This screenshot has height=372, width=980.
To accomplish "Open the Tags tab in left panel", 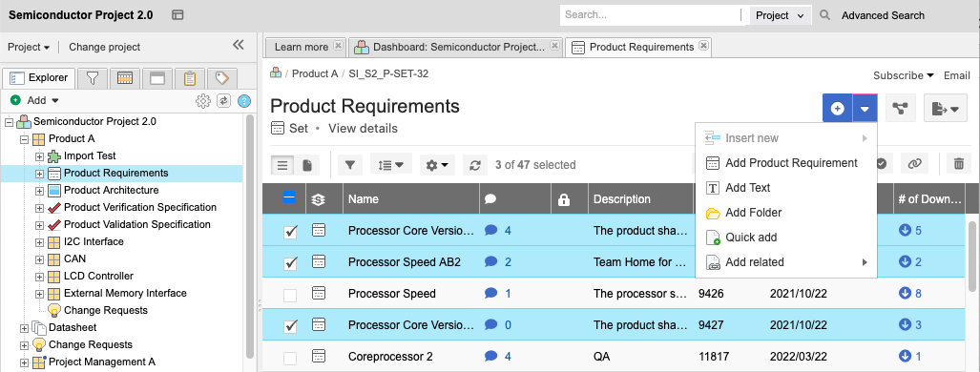I will click(x=222, y=78).
